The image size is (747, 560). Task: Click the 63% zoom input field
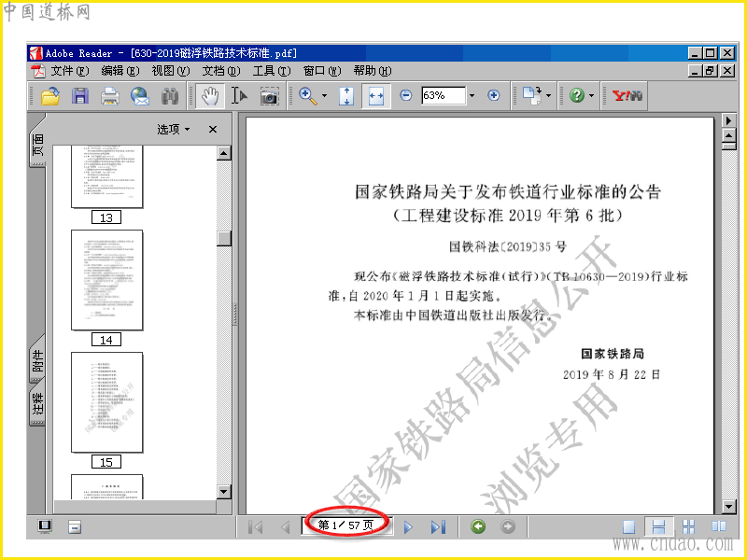pos(443,96)
